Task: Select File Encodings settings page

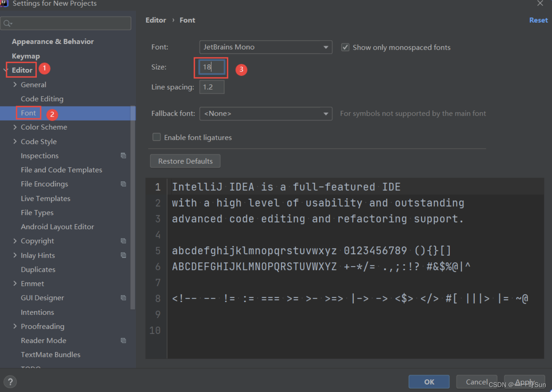Action: (x=44, y=184)
